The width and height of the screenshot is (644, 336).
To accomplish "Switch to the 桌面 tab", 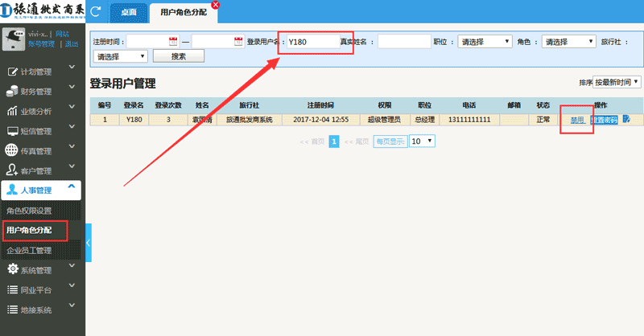I will (128, 14).
